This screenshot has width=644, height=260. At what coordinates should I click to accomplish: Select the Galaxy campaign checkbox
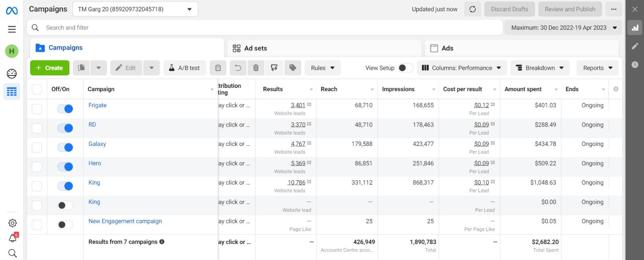point(37,148)
